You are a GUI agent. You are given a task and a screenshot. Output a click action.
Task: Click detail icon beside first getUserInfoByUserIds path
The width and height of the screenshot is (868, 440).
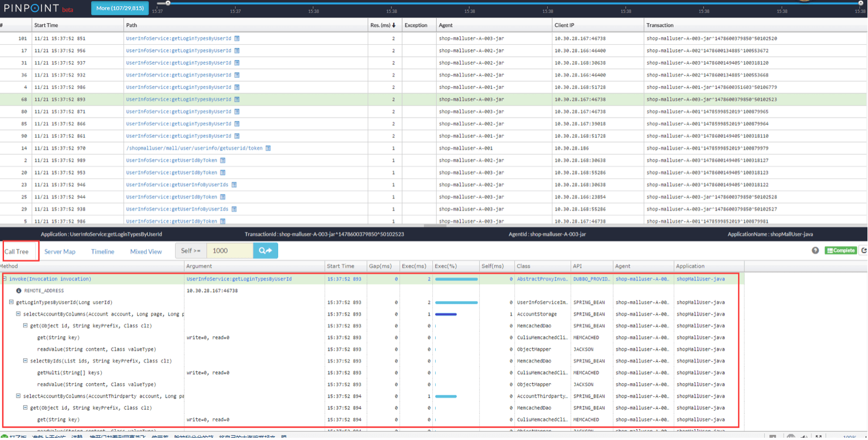pyautogui.click(x=234, y=185)
